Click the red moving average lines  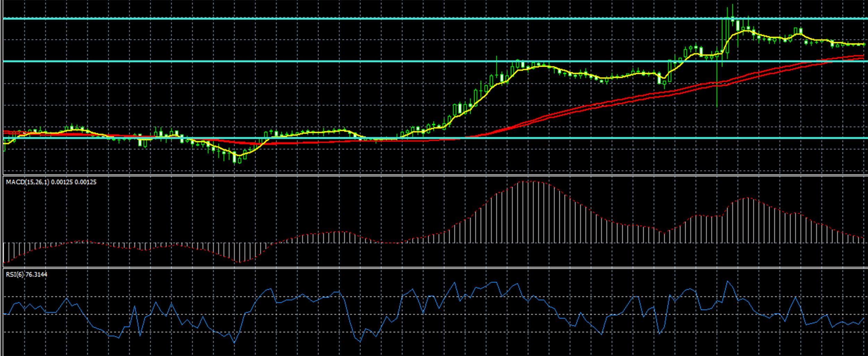[590, 105]
